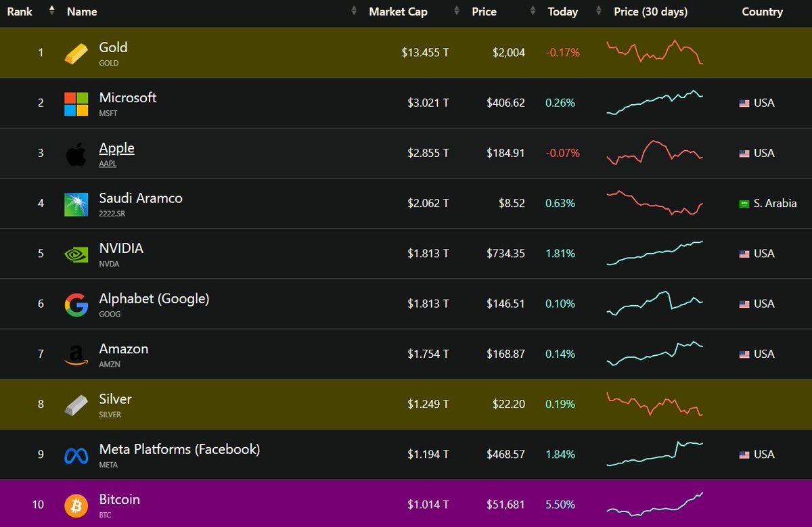
Task: Open the Amazon company link
Action: pyautogui.click(x=124, y=349)
